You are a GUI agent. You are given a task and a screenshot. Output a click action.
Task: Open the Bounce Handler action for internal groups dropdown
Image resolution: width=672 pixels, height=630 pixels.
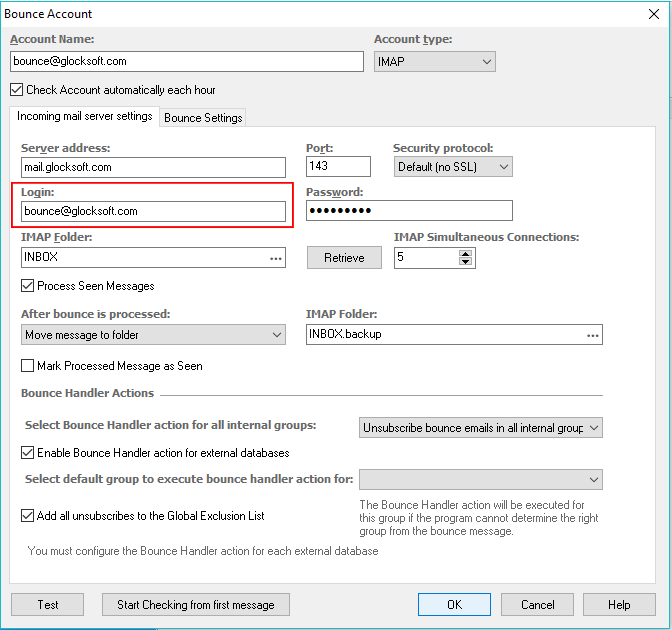480,428
